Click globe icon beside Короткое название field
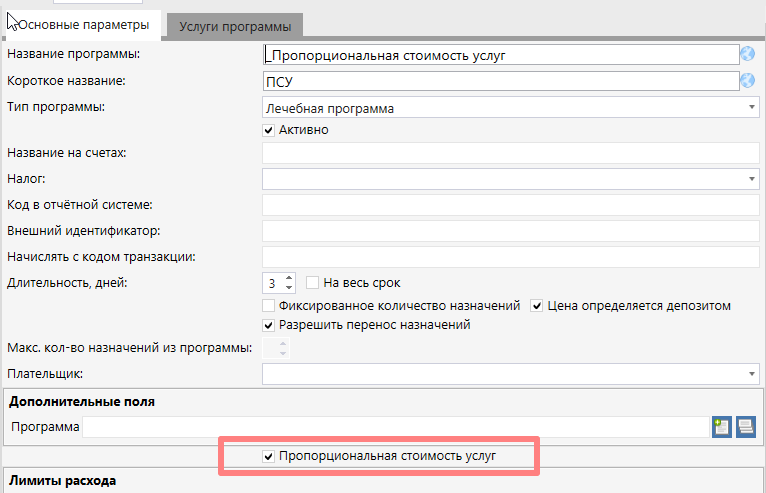Image resolution: width=766 pixels, height=493 pixels. pyautogui.click(x=747, y=80)
